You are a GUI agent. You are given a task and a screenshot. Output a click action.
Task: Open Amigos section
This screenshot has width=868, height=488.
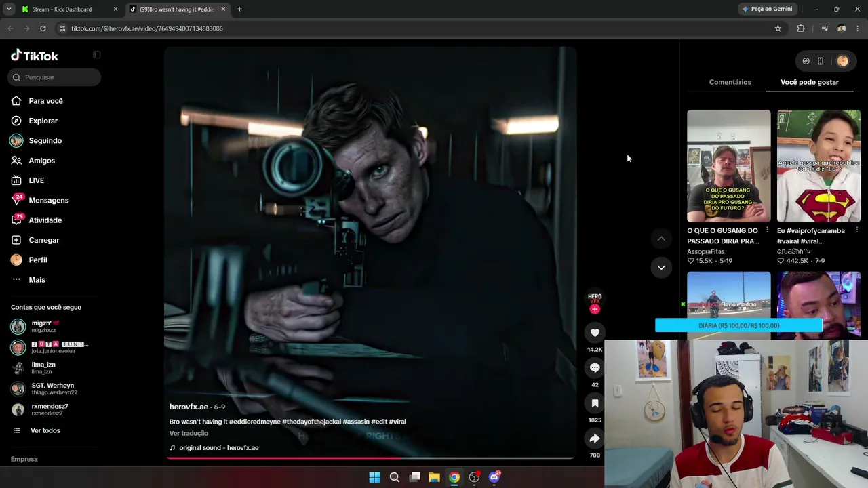41,161
